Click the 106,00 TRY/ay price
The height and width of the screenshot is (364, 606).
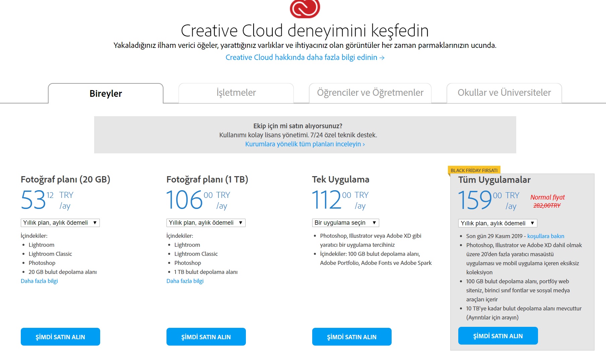click(198, 200)
